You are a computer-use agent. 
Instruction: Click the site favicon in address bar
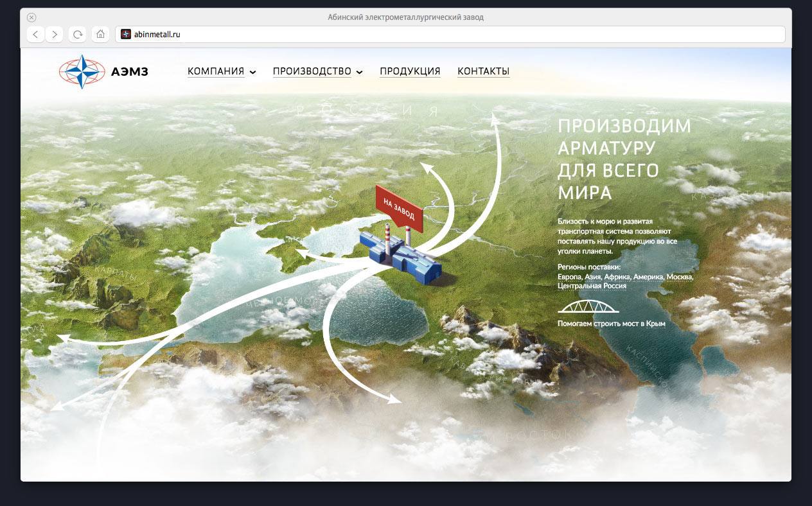tap(126, 34)
